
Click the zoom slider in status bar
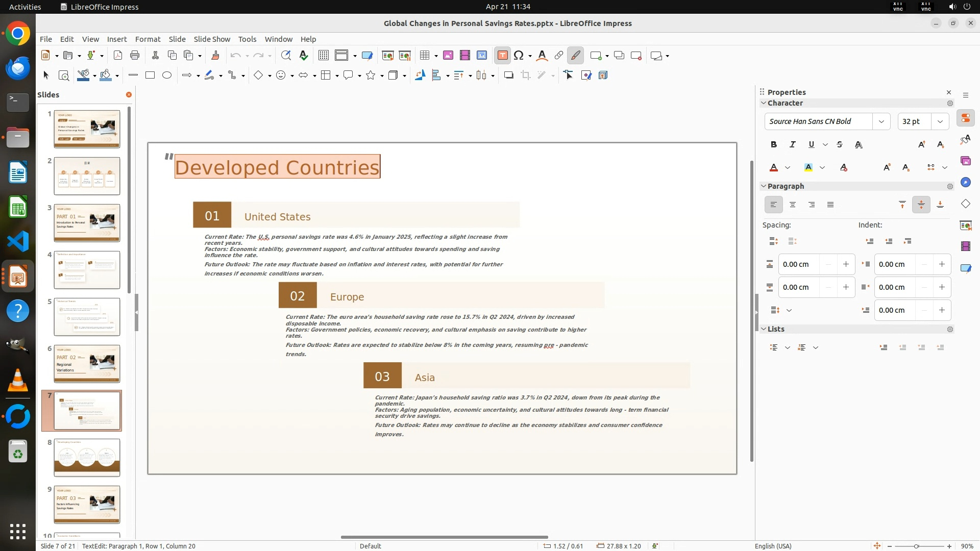[x=916, y=546]
